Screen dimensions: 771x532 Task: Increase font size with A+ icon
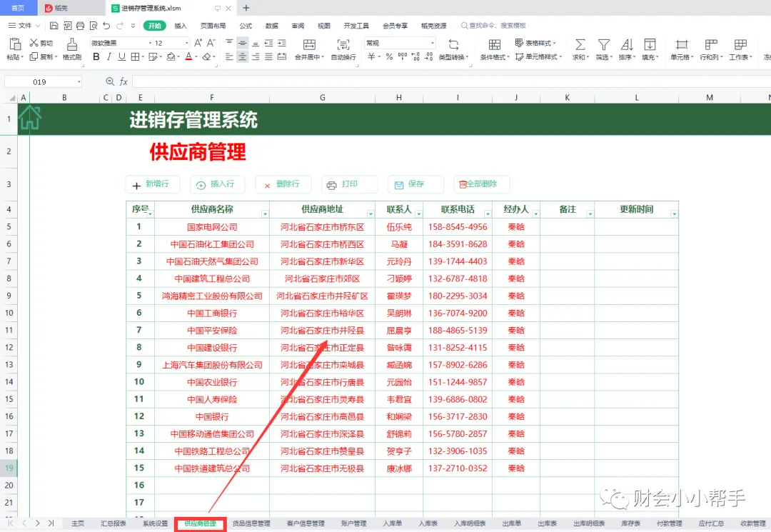tap(198, 44)
